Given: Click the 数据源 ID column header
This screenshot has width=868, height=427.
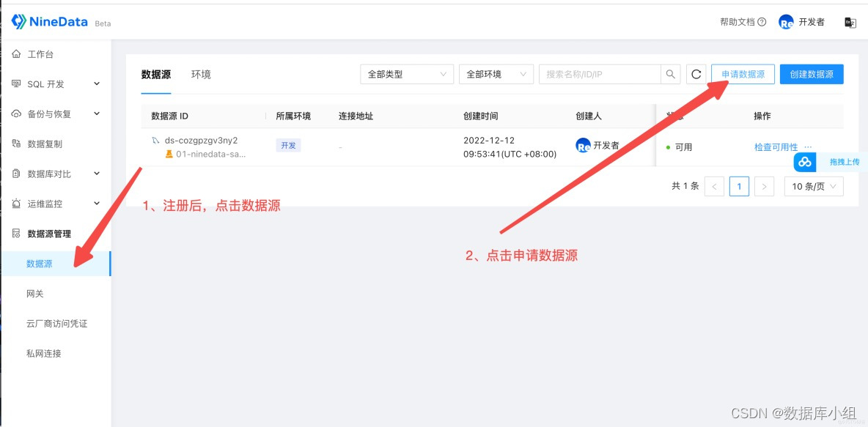Looking at the screenshot, I should click(x=170, y=116).
